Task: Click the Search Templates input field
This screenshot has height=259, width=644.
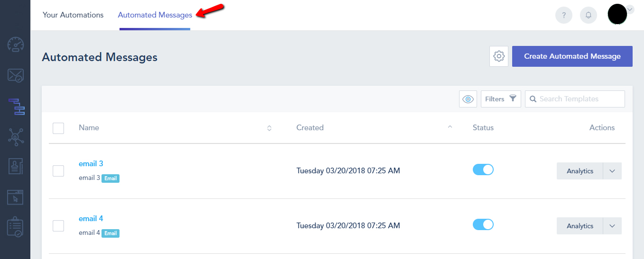Action: [580, 99]
